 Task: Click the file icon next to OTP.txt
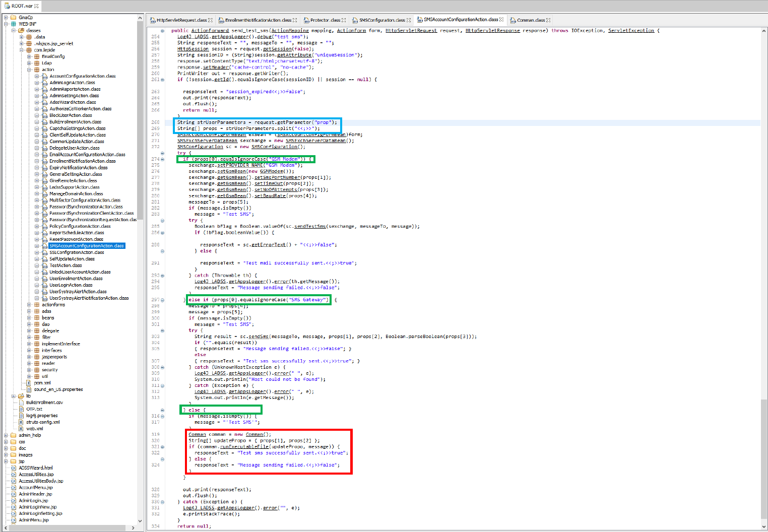[21, 409]
